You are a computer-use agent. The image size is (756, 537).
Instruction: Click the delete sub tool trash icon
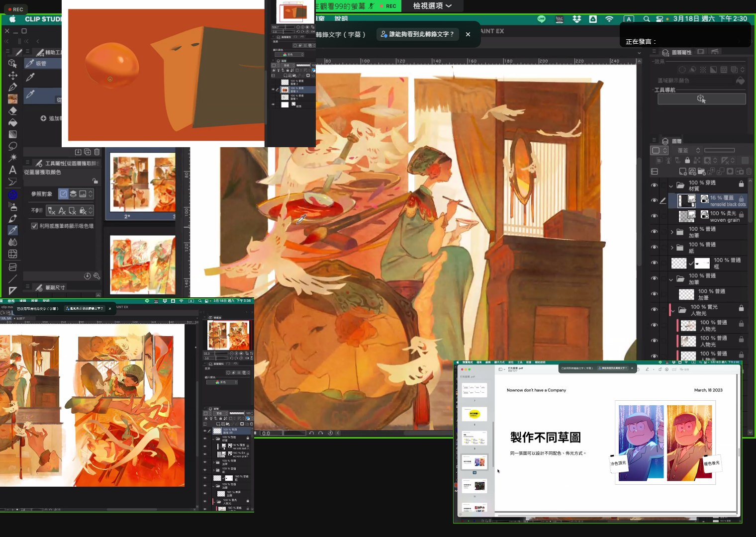97,152
